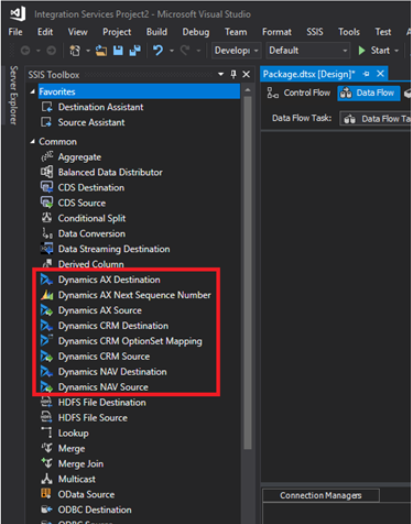Select the Conditional Split icon
Screen dimensions: 411x524
(47, 218)
